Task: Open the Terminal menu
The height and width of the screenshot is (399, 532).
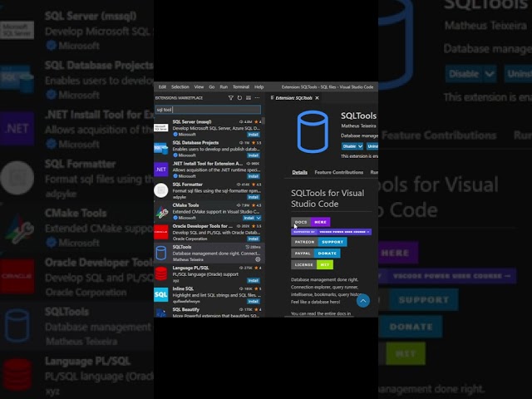Action: pos(241,86)
